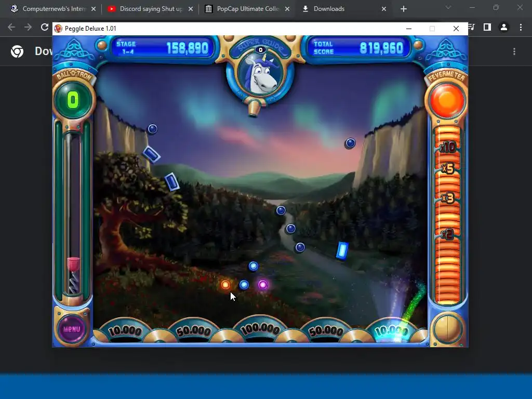Click the Stage 1-4 label
532x399 pixels.
pyautogui.click(x=126, y=48)
